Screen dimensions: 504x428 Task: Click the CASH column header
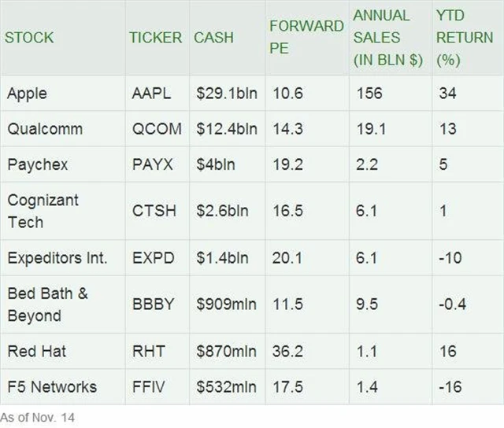(x=213, y=38)
